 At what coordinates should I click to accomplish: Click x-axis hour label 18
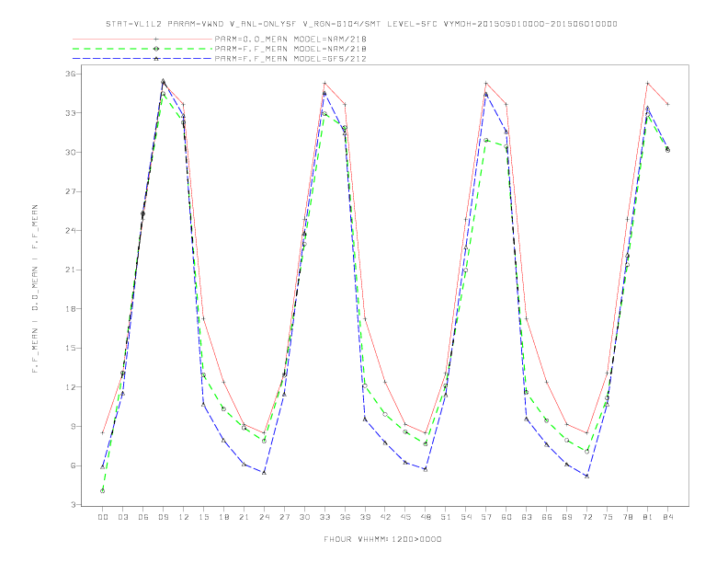coord(223,517)
